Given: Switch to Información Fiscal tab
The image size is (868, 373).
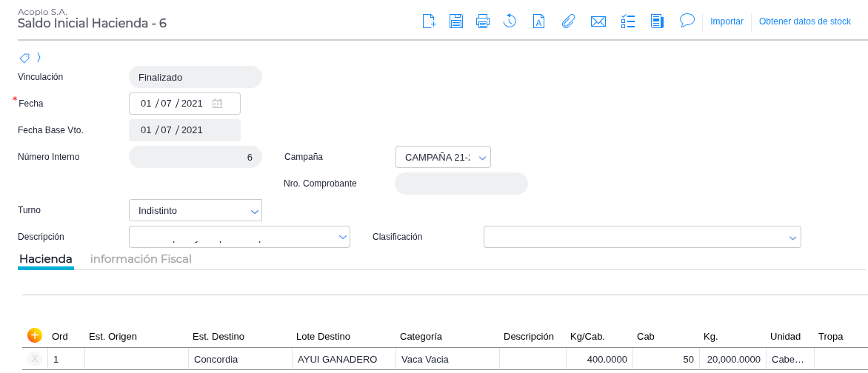Looking at the screenshot, I should click(141, 259).
